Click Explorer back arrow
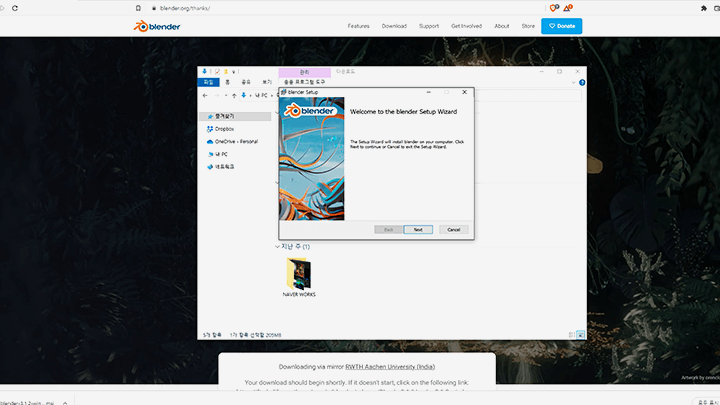 pos(205,96)
